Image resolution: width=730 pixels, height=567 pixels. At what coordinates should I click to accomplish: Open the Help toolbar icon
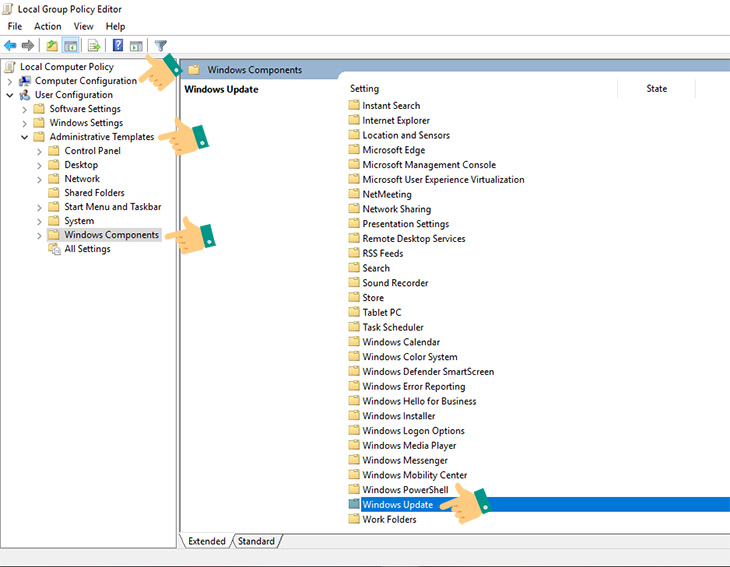pyautogui.click(x=118, y=45)
